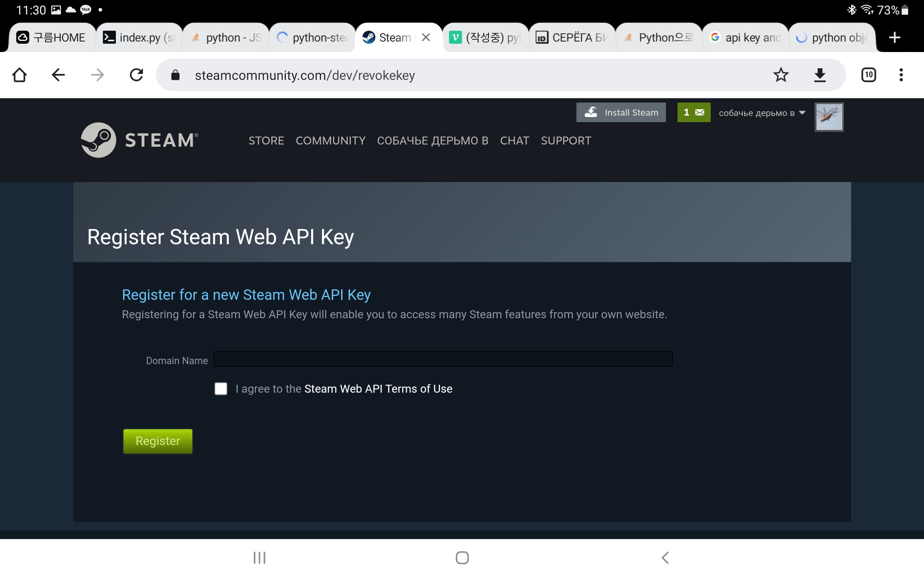Screen dimensions: 924x578
Task: Switch to the api key and tab
Action: tap(746, 38)
